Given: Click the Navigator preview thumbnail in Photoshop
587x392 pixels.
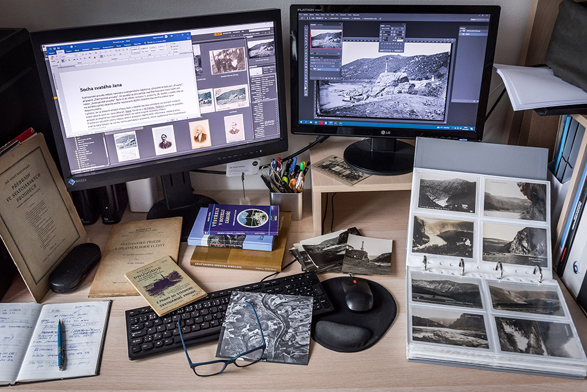Looking at the screenshot, I should tap(326, 39).
